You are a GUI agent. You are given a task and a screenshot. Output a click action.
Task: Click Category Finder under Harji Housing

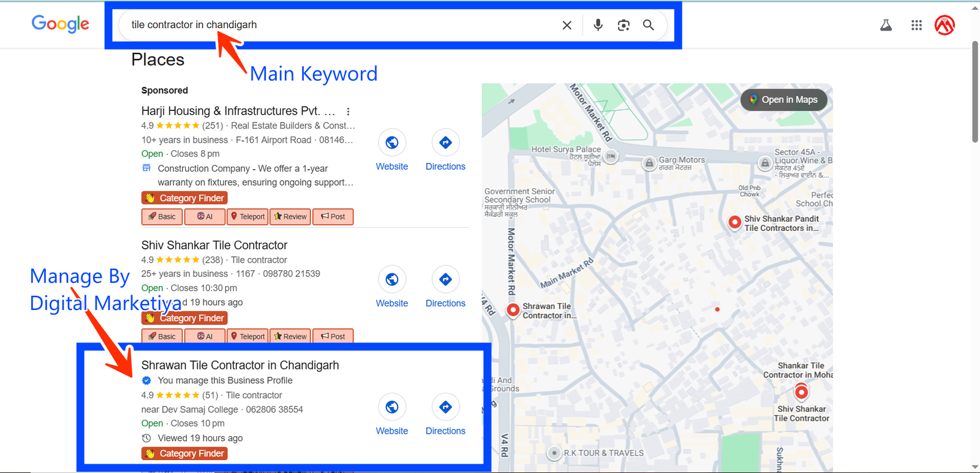(x=184, y=198)
